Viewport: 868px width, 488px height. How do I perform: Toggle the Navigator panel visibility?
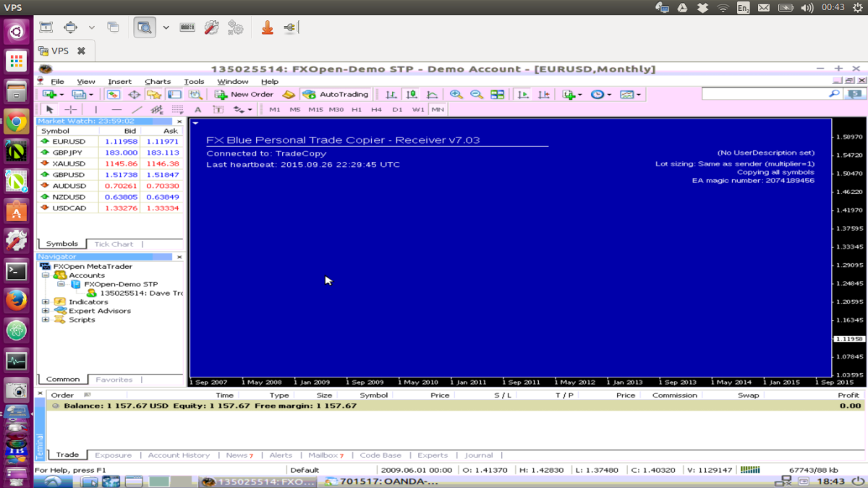point(152,94)
